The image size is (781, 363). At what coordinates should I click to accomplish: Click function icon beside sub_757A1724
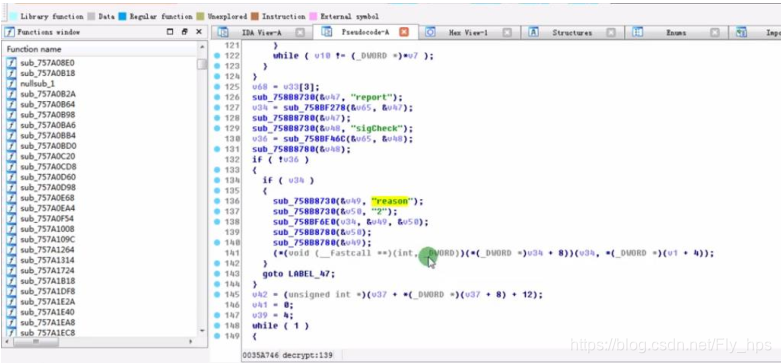coord(11,270)
